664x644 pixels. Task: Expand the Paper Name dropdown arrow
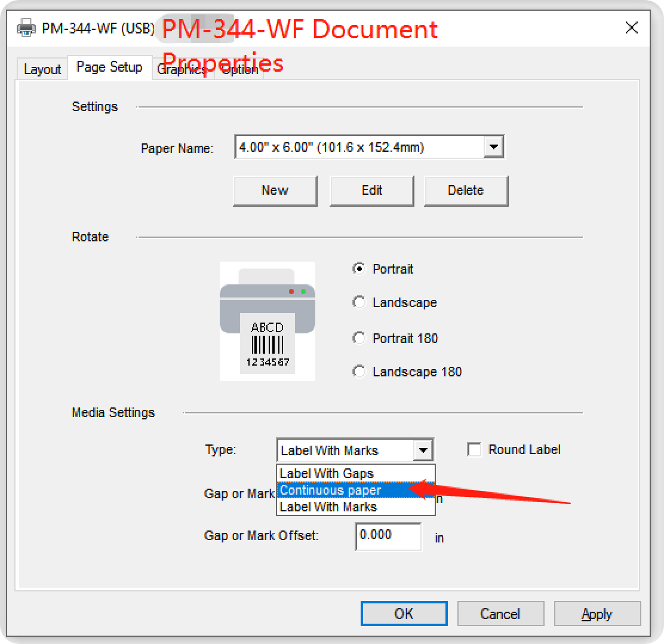pyautogui.click(x=493, y=147)
